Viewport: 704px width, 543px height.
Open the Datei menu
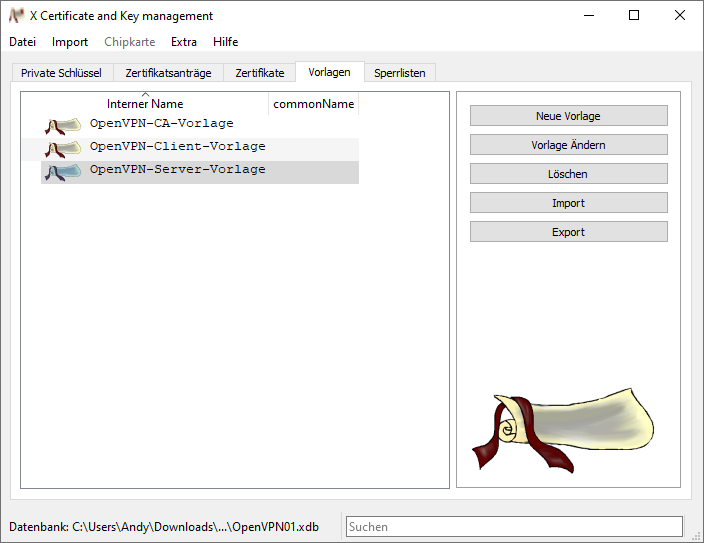tap(22, 42)
